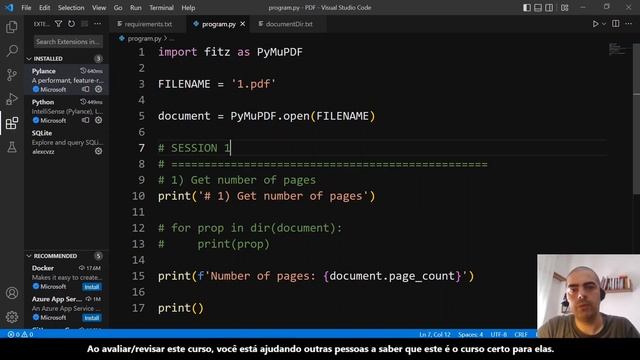Viewport: 640px width, 360px height.
Task: Select SQLite extension in list
Action: pyautogui.click(x=67, y=142)
